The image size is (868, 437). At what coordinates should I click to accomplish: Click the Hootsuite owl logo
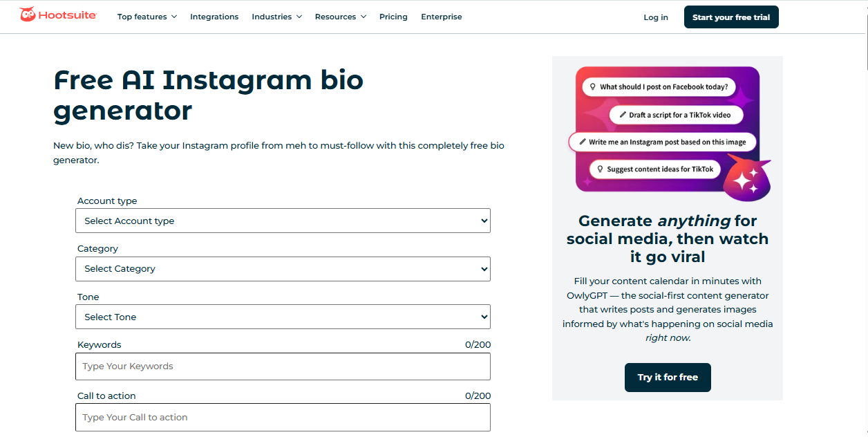coord(28,14)
